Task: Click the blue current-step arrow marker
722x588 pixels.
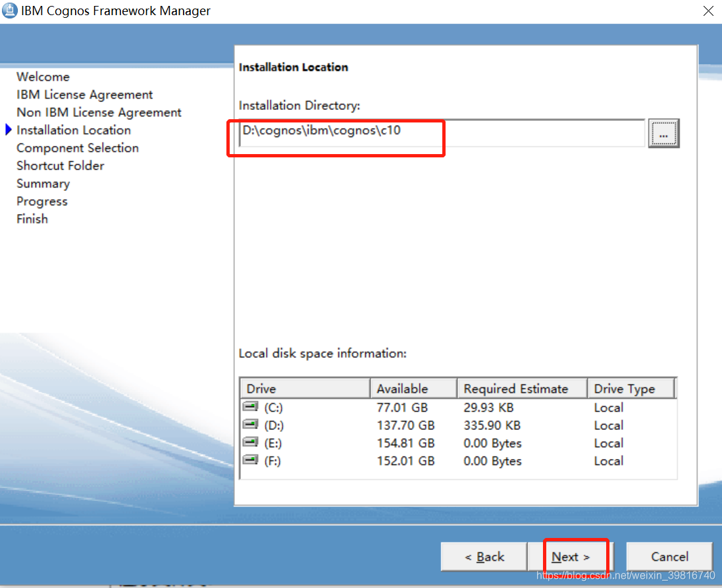Action: click(x=9, y=130)
